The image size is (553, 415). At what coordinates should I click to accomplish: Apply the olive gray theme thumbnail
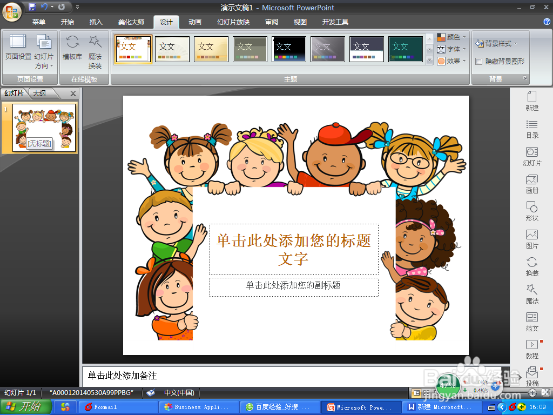click(x=250, y=49)
